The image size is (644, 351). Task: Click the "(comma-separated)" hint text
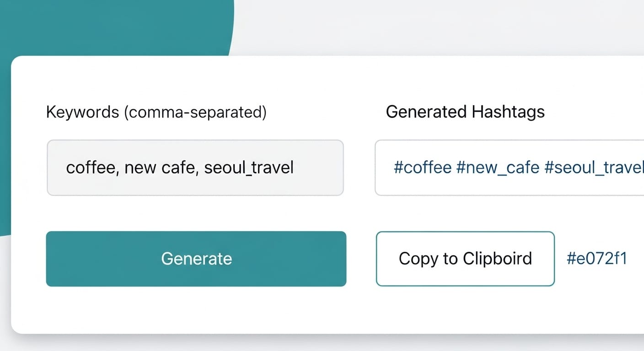point(195,112)
